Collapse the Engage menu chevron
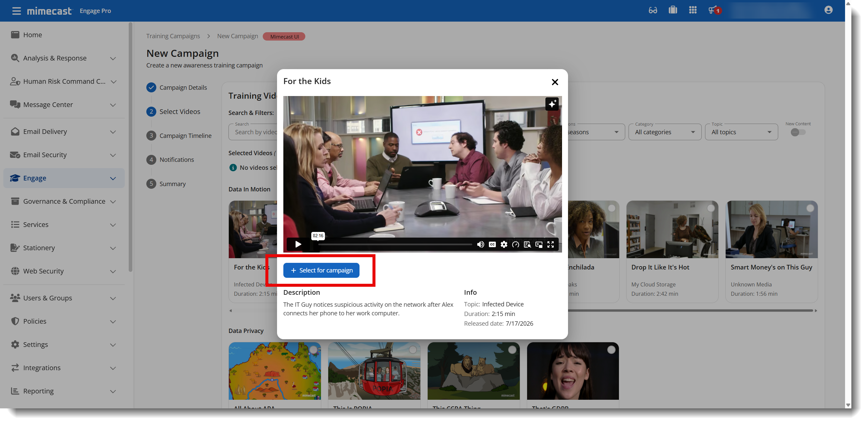Image resolution: width=868 pixels, height=425 pixels. pos(113,178)
